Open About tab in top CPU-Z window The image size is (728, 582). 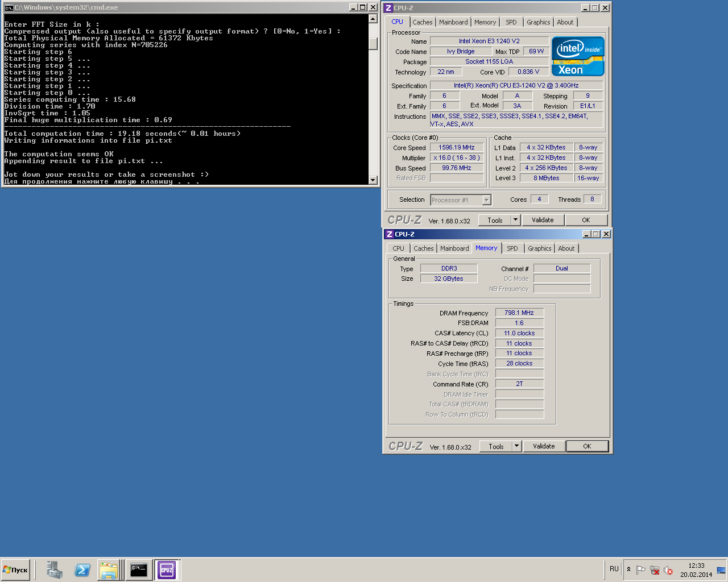pos(565,22)
